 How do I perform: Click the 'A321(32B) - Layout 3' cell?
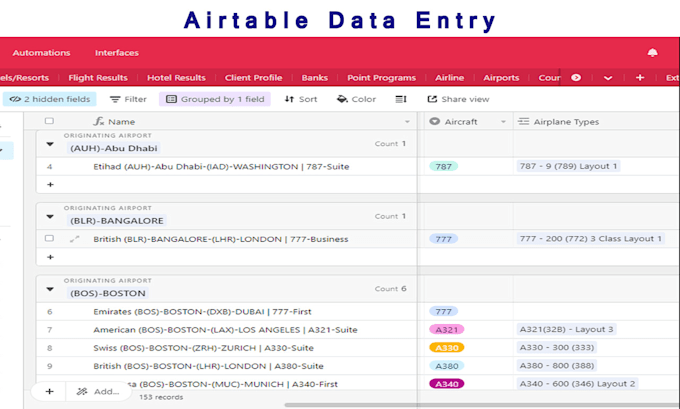pos(566,329)
